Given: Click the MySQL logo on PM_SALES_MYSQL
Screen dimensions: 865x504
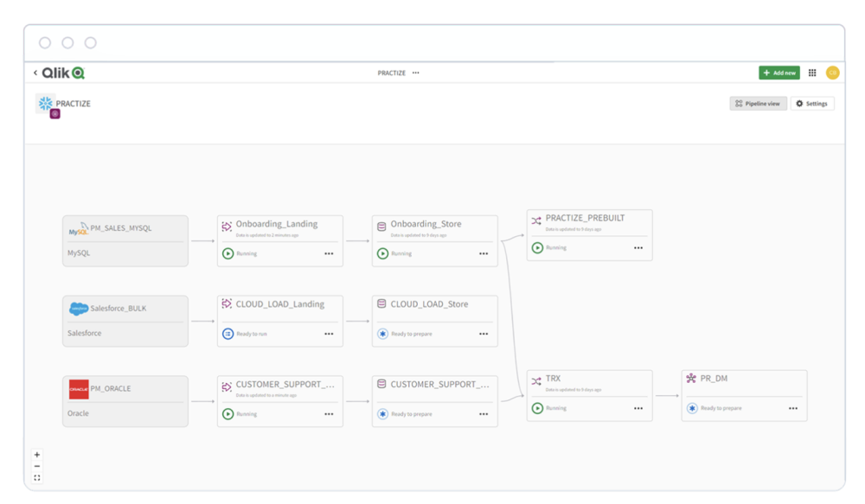Looking at the screenshot, I should [x=79, y=228].
